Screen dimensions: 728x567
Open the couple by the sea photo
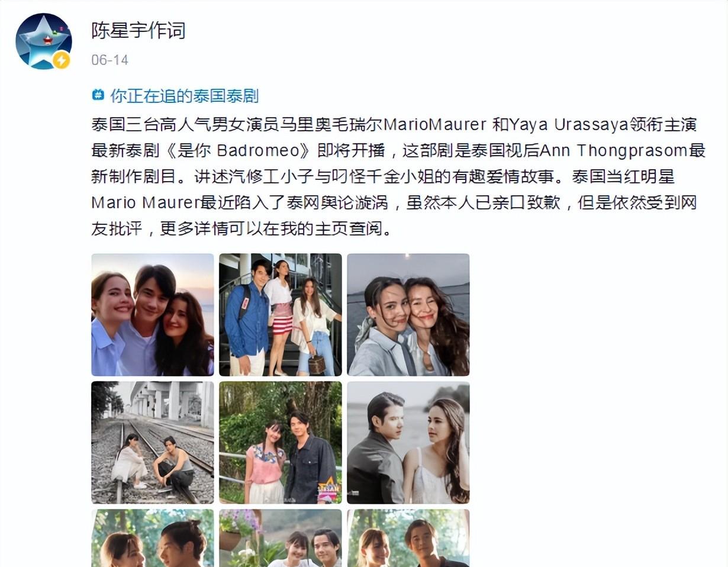(x=408, y=443)
